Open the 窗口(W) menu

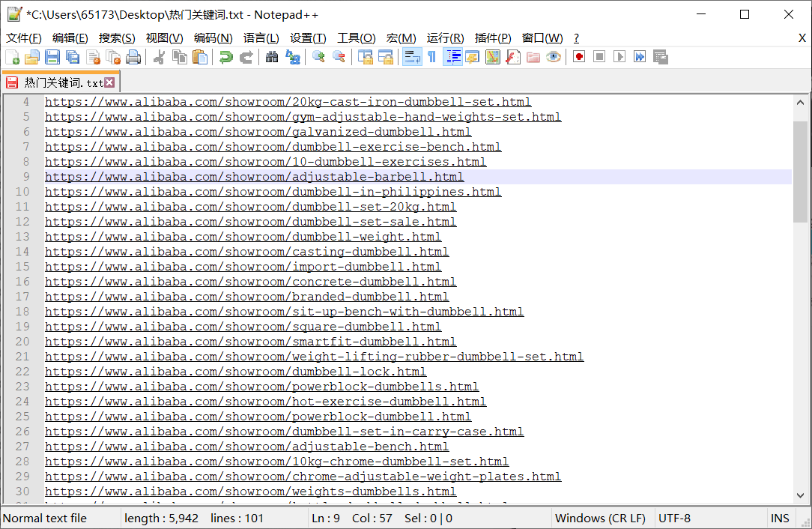point(542,37)
